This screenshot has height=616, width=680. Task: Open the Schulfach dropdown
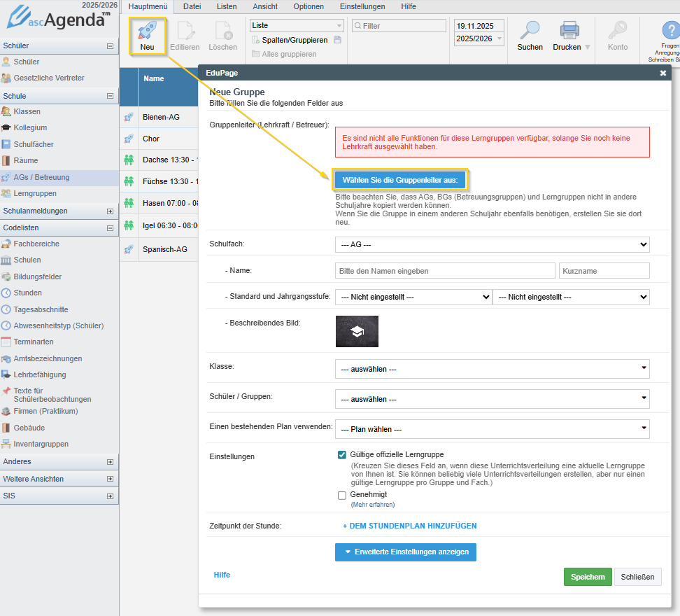492,244
